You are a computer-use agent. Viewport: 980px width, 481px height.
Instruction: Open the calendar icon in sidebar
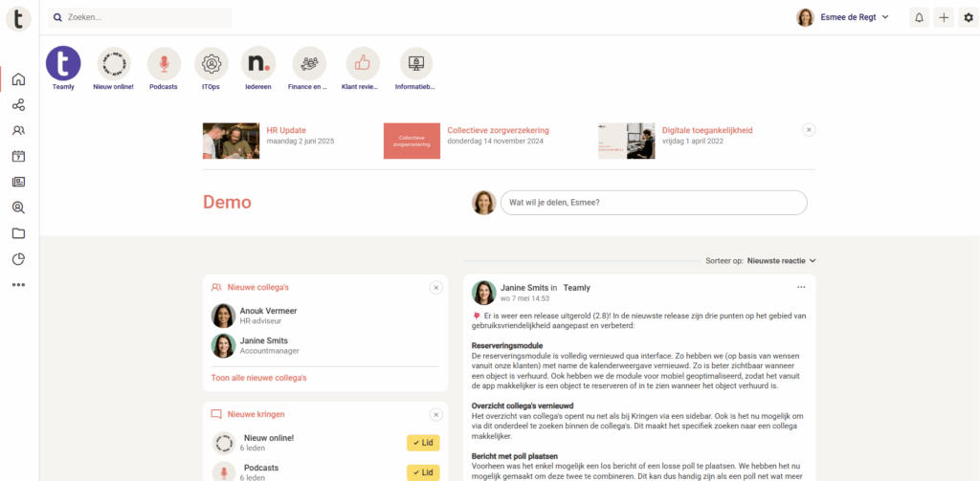click(x=18, y=157)
